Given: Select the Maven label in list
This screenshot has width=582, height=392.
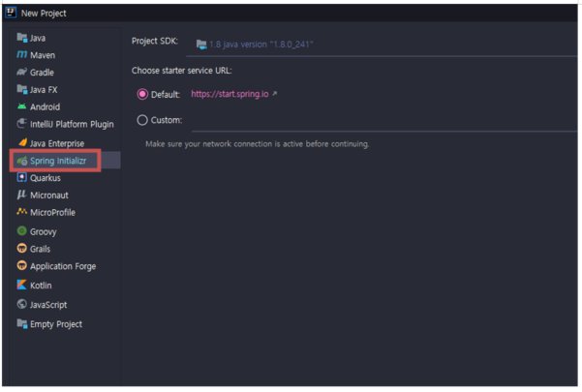Looking at the screenshot, I should pyautogui.click(x=43, y=55).
